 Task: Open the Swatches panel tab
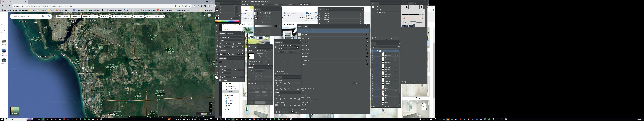pyautogui.click(x=404, y=3)
